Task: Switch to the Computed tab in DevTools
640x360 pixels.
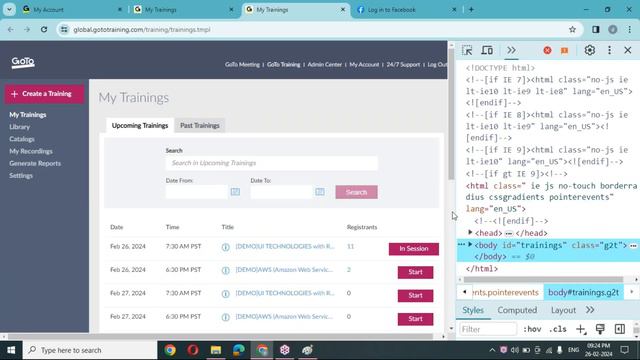Action: (x=517, y=310)
